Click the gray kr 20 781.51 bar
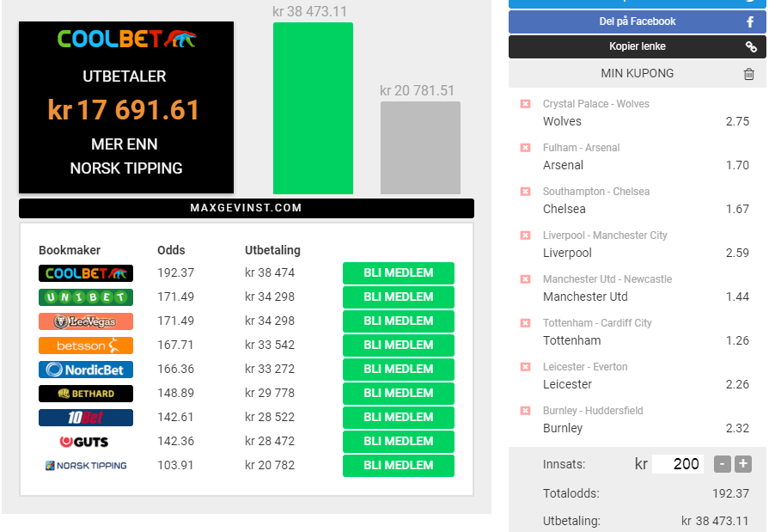This screenshot has width=781, height=532. tap(420, 148)
